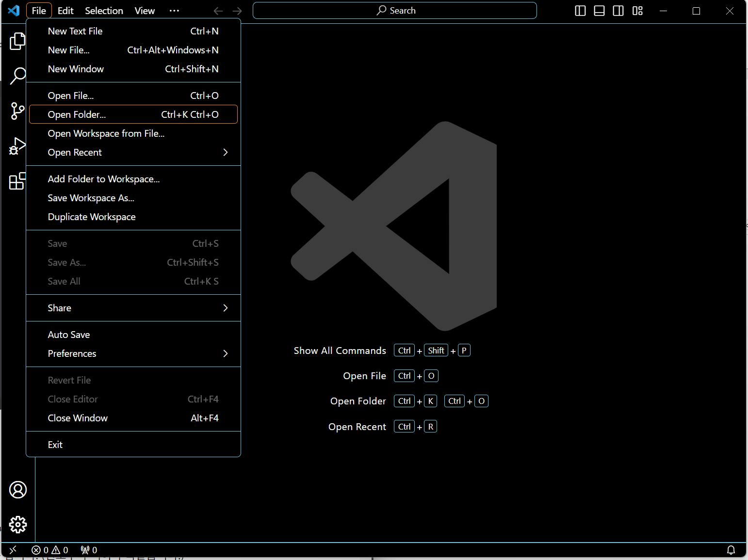Toggle the secondary side bar layout icon
The image size is (748, 560).
point(618,11)
